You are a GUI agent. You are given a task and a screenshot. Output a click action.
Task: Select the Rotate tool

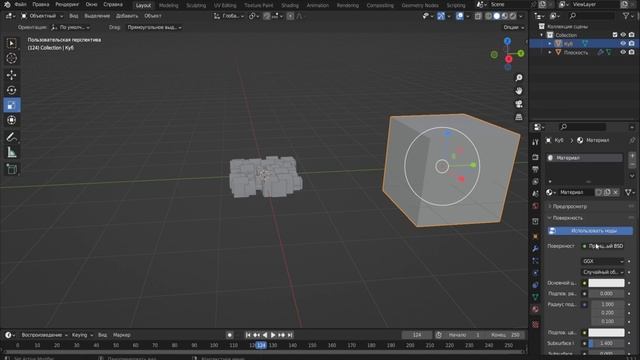[11, 90]
